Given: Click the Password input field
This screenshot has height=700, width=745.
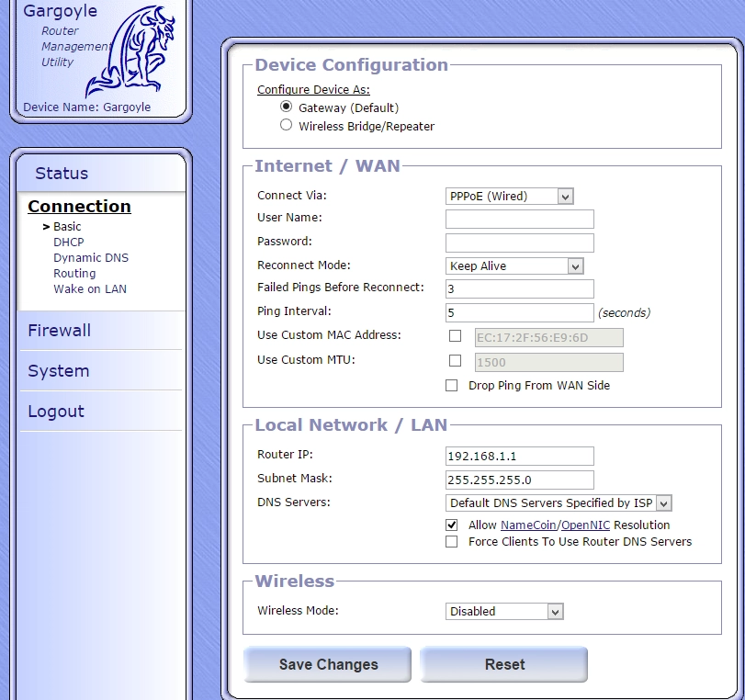Looking at the screenshot, I should 520,243.
